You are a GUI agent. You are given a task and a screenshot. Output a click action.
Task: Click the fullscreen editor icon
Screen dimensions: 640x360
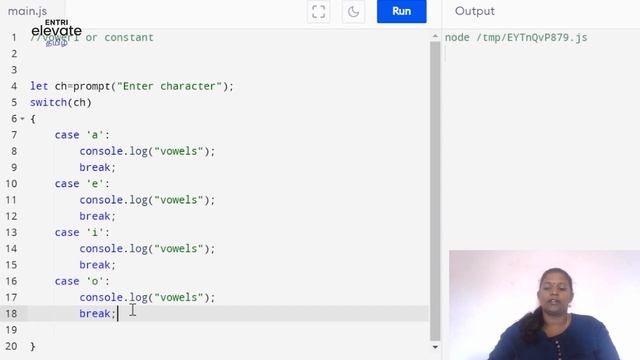pos(318,11)
